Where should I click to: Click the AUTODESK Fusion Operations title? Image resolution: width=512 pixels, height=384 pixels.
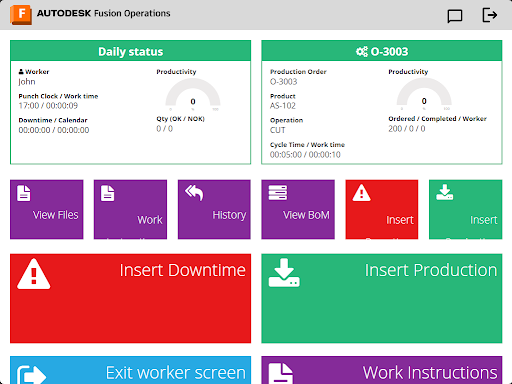tap(103, 13)
